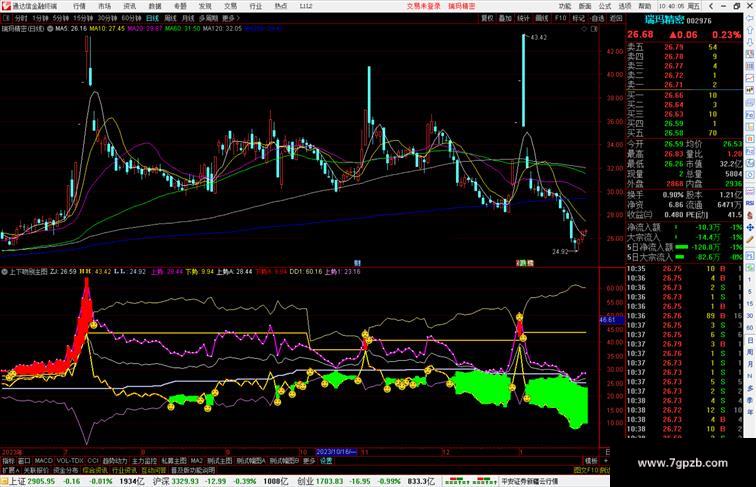
Task: Select the 周线 weekly period
Action: (170, 18)
